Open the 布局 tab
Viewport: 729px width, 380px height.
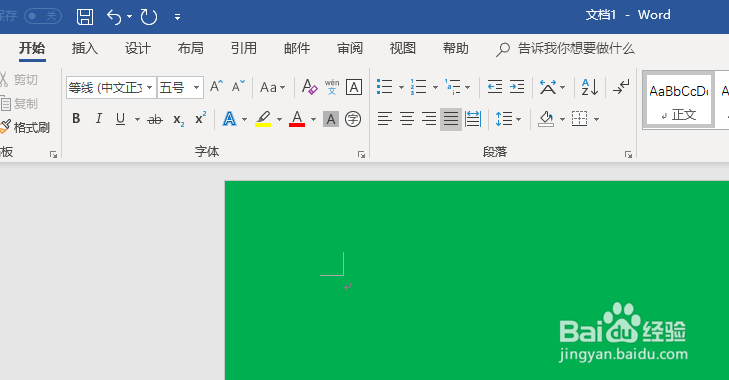(x=191, y=48)
